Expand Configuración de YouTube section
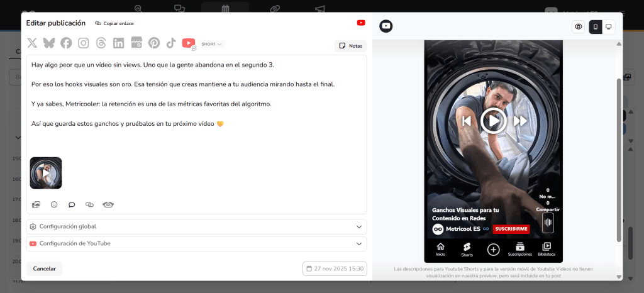The height and width of the screenshot is (293, 644). [196, 243]
